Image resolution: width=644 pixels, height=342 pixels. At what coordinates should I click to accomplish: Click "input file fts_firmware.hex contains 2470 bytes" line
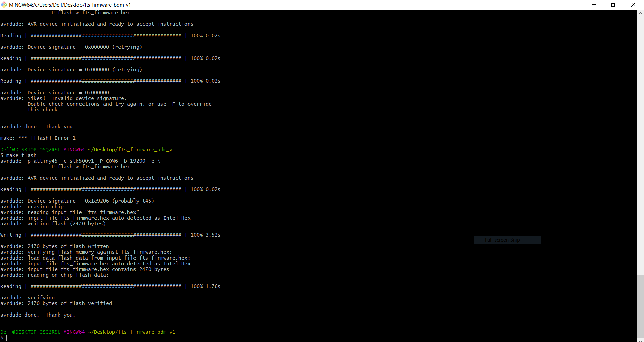85,269
